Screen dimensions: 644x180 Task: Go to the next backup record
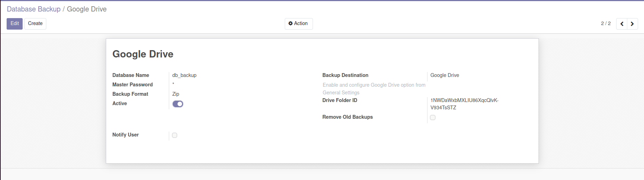point(632,24)
